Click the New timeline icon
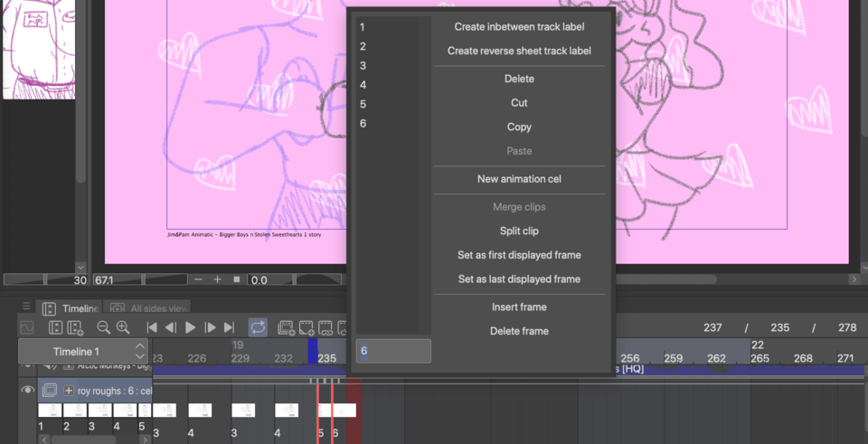 [x=75, y=327]
